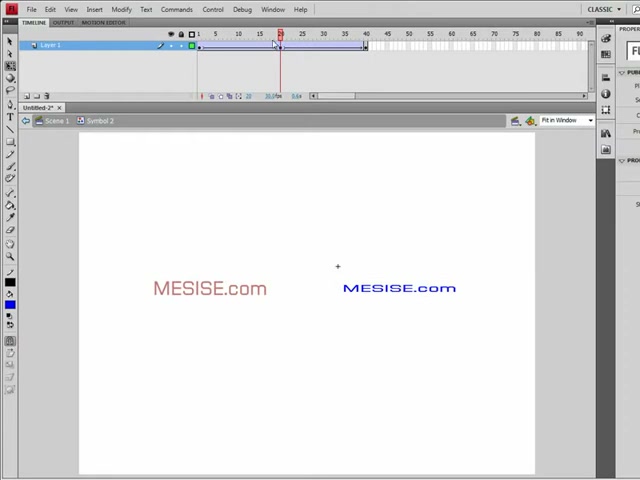Toggle Layer 1 green outline square
Screen dimensions: 640x480
point(191,46)
